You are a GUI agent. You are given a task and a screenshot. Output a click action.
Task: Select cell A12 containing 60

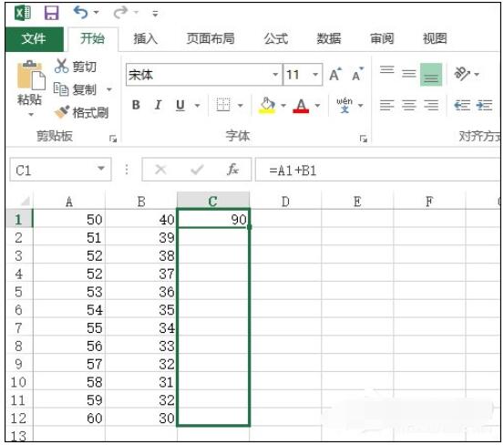(x=69, y=418)
